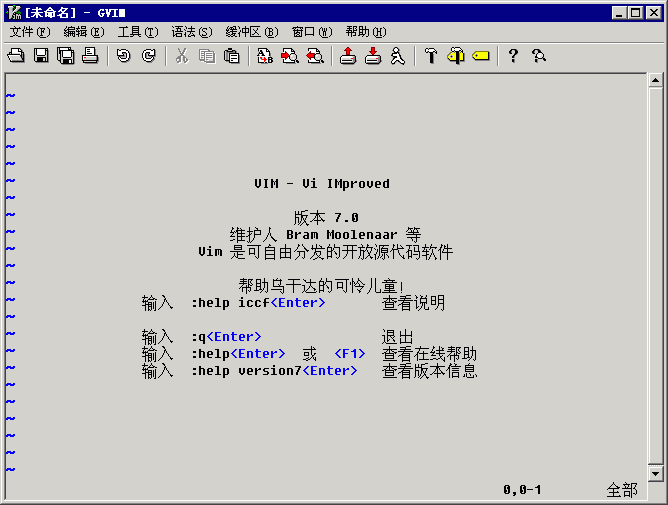This screenshot has width=668, height=505.
Task: Click the Open file toolbar icon
Action: (16, 56)
